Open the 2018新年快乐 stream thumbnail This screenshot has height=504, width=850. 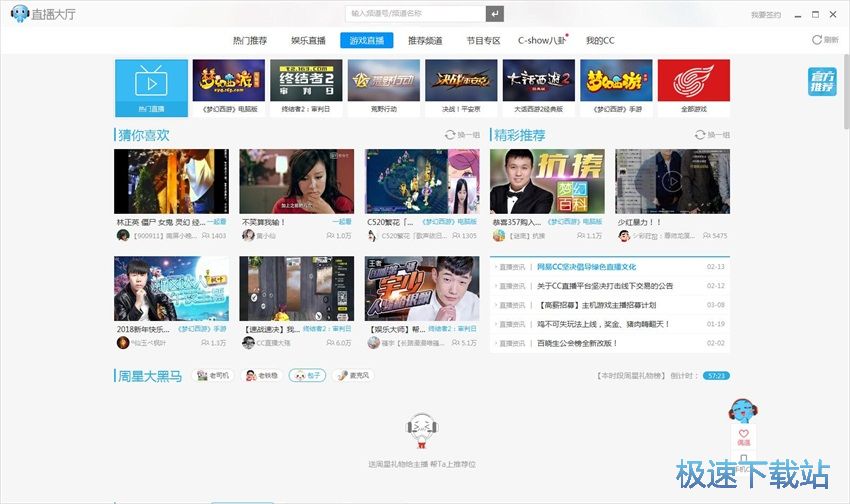[x=171, y=288]
